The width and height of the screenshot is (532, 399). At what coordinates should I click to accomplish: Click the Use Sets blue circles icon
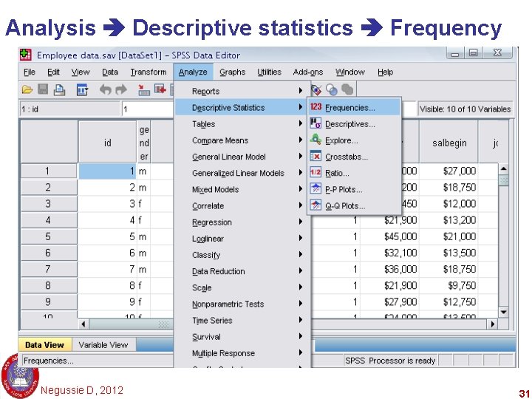332,90
